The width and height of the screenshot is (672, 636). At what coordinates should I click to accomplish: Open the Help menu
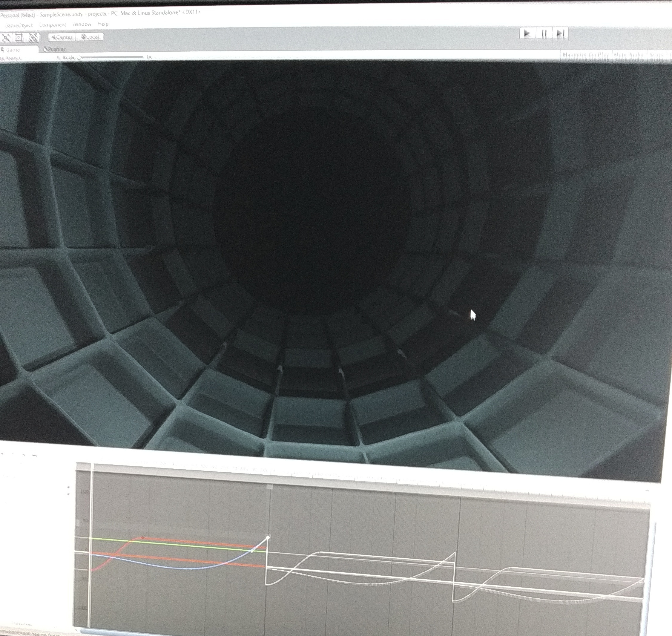tap(103, 24)
